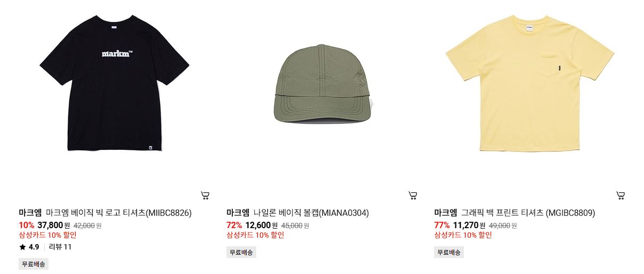Click 무료배송 badge under yellow t-shirt

coord(449,252)
